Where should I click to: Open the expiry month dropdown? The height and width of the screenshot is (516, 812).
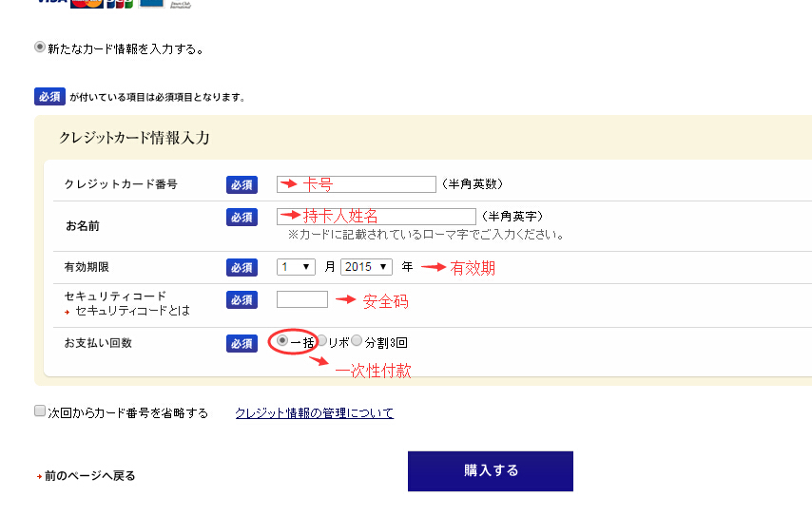click(297, 267)
